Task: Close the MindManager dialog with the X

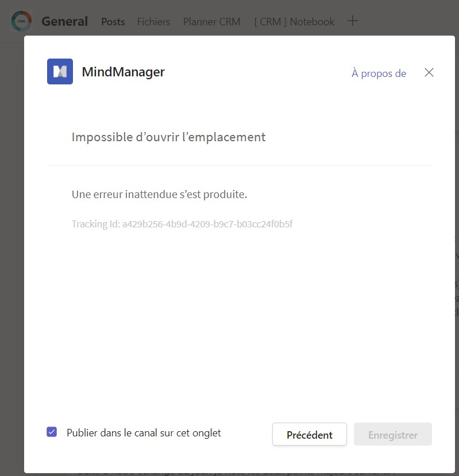Action: pos(429,72)
